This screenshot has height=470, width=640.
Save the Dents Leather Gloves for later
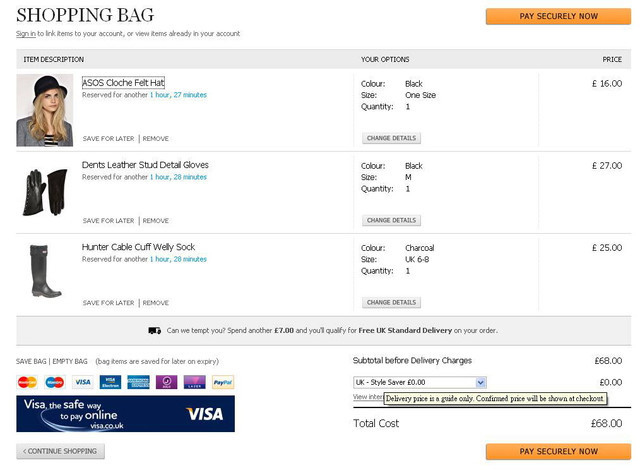point(108,221)
